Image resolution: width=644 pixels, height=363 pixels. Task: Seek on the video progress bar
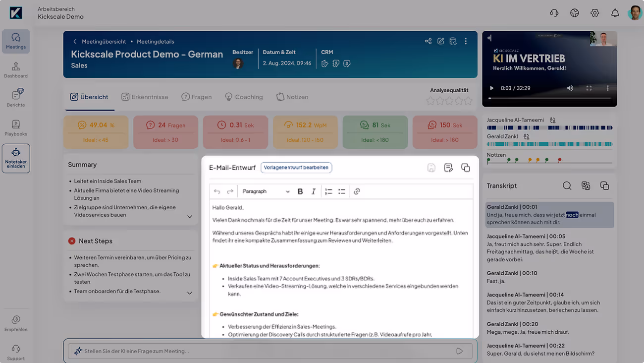point(549,98)
